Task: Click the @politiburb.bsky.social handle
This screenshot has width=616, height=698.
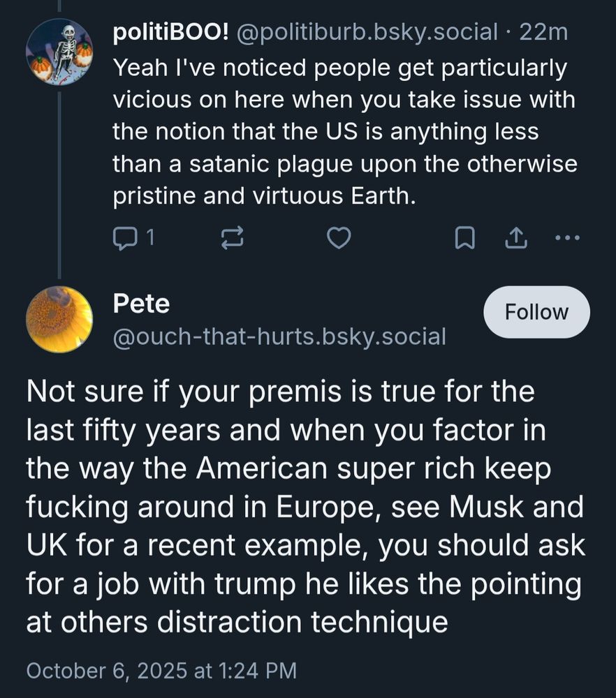Action: click(369, 31)
